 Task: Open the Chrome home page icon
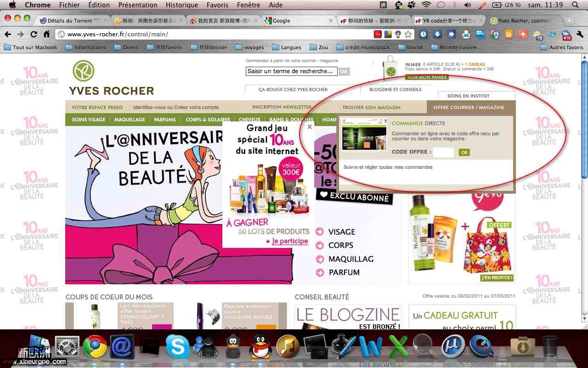coord(46,34)
